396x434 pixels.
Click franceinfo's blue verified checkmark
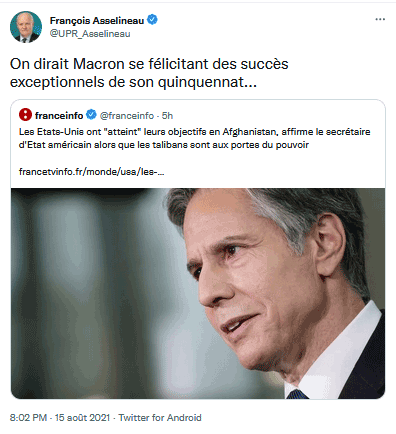(91, 115)
